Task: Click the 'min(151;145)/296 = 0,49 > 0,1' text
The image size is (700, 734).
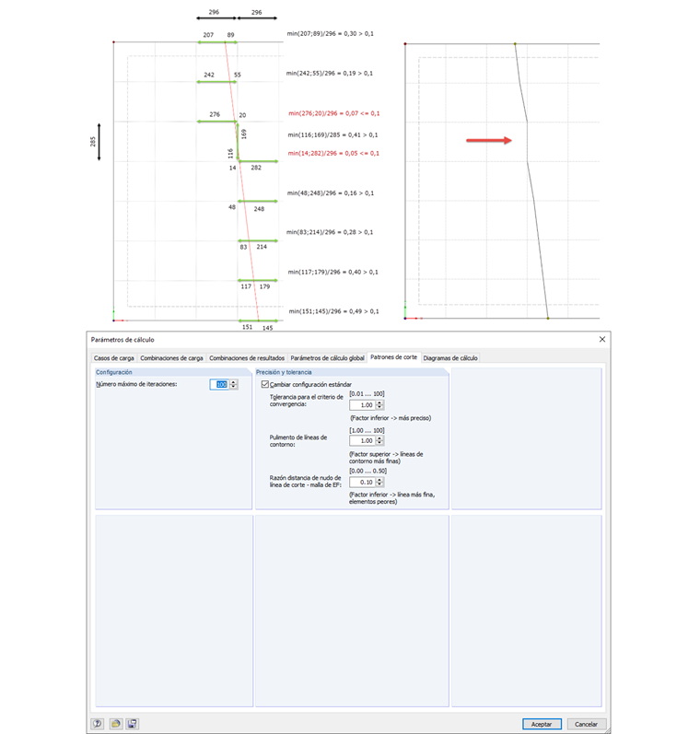Action: pos(333,311)
